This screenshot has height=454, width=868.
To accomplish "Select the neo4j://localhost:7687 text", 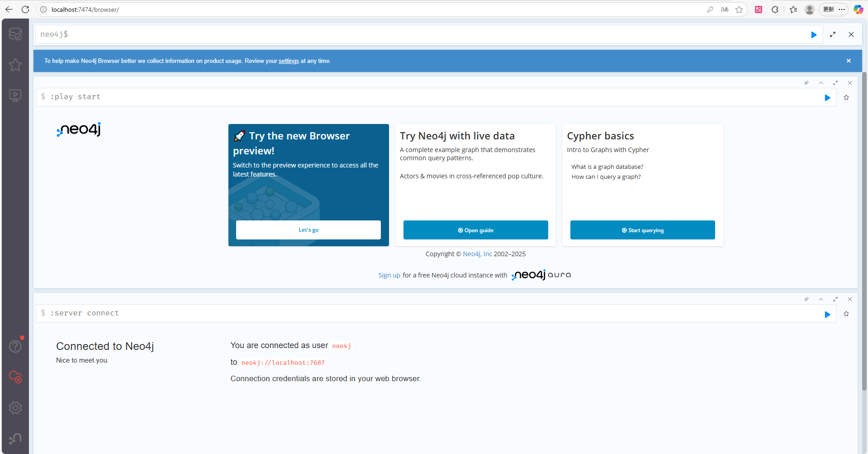I will pos(283,363).
